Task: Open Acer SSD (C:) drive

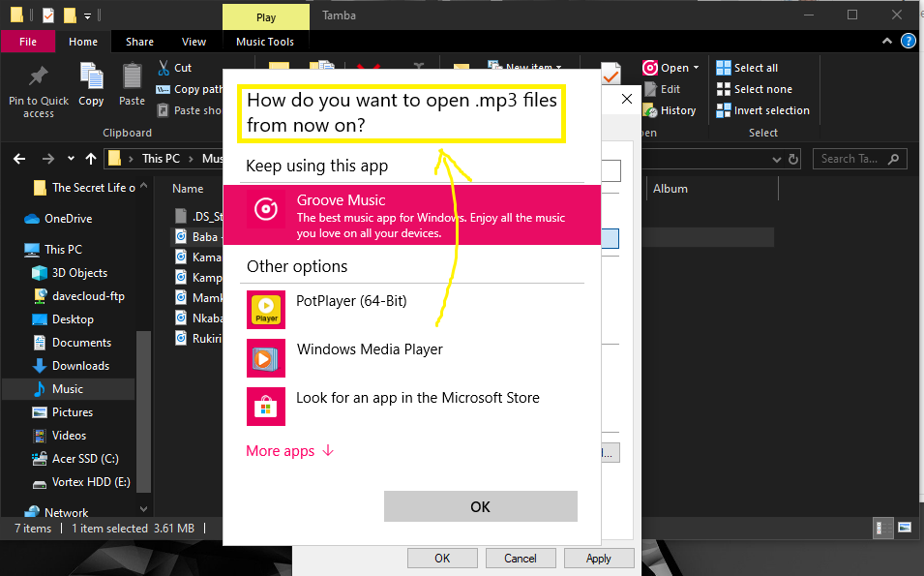Action: pyautogui.click(x=75, y=459)
